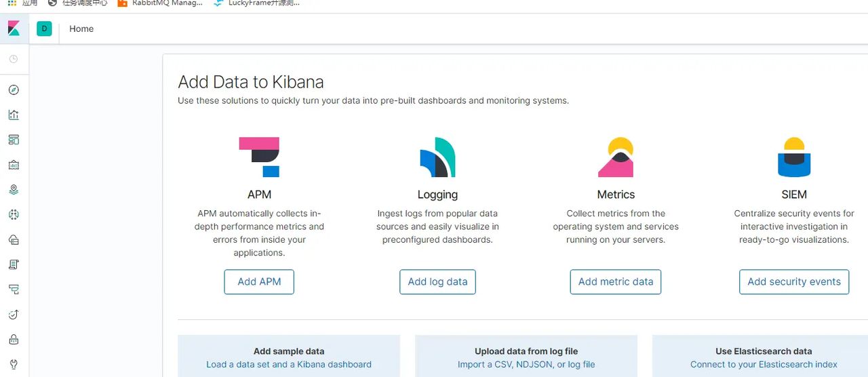Open Dev Tools wrench icon in sidebar
The width and height of the screenshot is (868, 377).
click(x=14, y=364)
